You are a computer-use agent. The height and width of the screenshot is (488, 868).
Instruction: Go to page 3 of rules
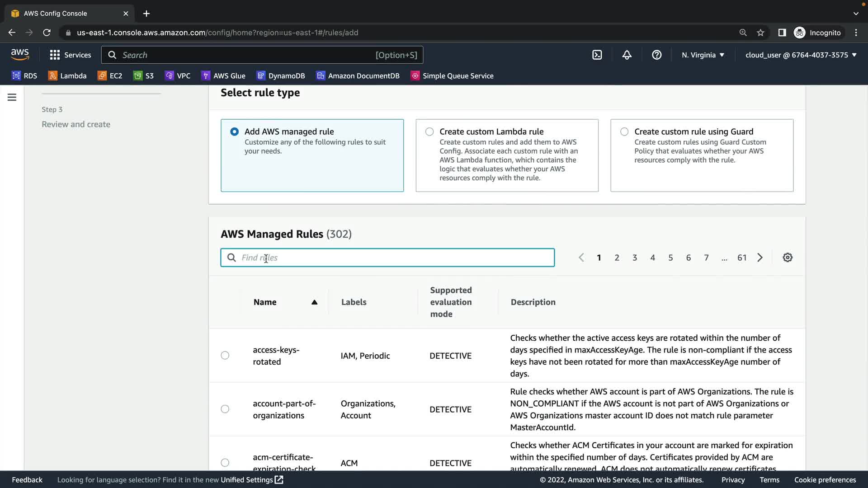coord(635,258)
